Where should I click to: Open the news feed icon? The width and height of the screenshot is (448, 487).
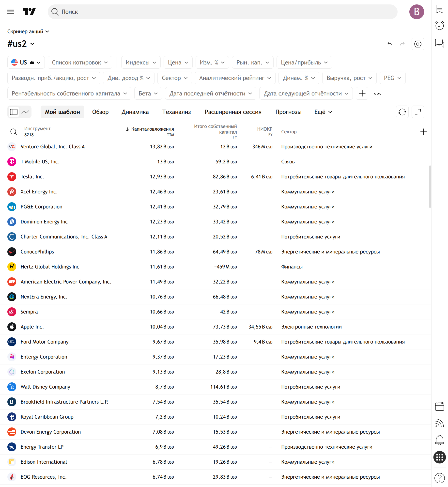point(439,423)
